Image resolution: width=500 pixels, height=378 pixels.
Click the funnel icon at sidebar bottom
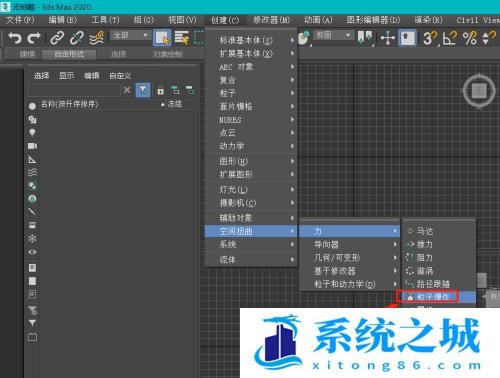[x=32, y=323]
